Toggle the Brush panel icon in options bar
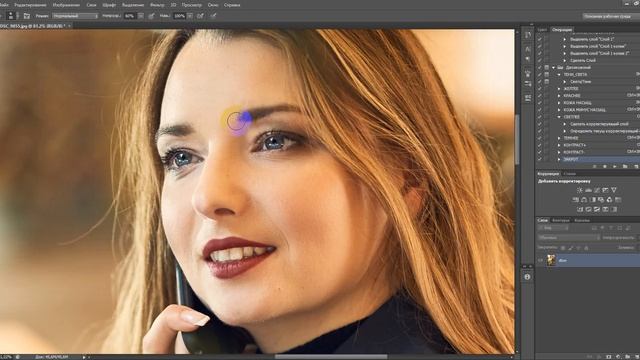This screenshot has height=360, width=640. pos(27,16)
